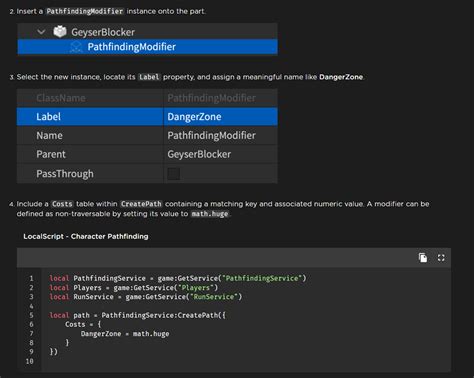Click the inline math.huge code term

click(x=210, y=214)
